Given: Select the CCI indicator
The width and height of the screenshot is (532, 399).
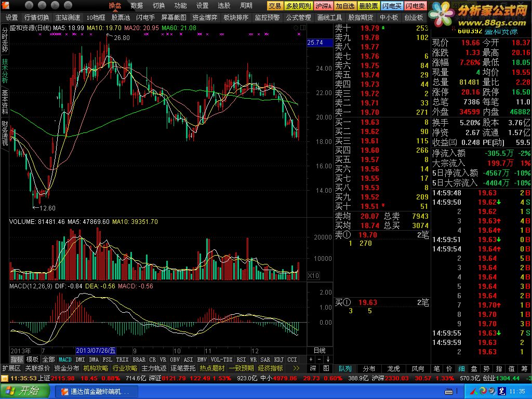Looking at the screenshot, I should pyautogui.click(x=292, y=360).
